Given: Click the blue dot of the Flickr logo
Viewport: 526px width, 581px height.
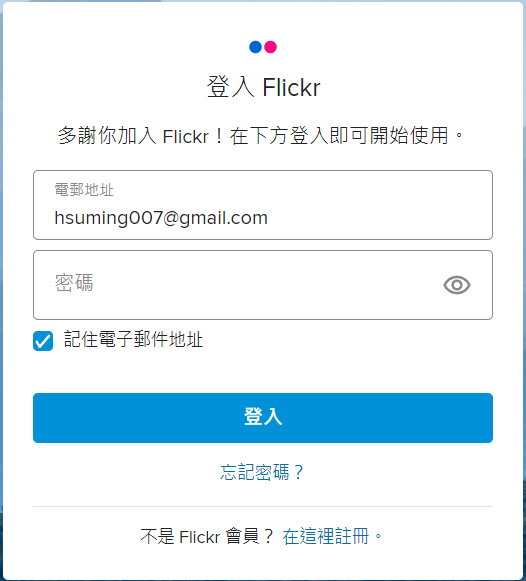Looking at the screenshot, I should [x=256, y=47].
